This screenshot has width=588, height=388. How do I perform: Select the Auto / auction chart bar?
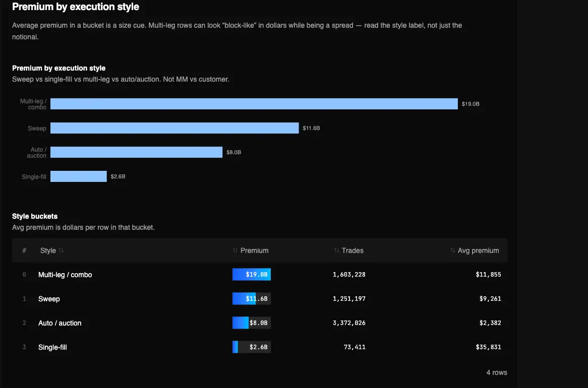point(136,152)
